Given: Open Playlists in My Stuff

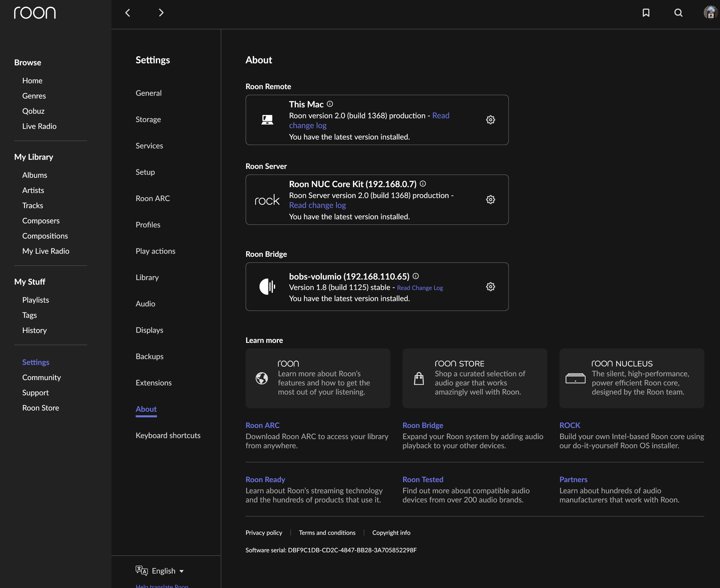Looking at the screenshot, I should click(35, 300).
